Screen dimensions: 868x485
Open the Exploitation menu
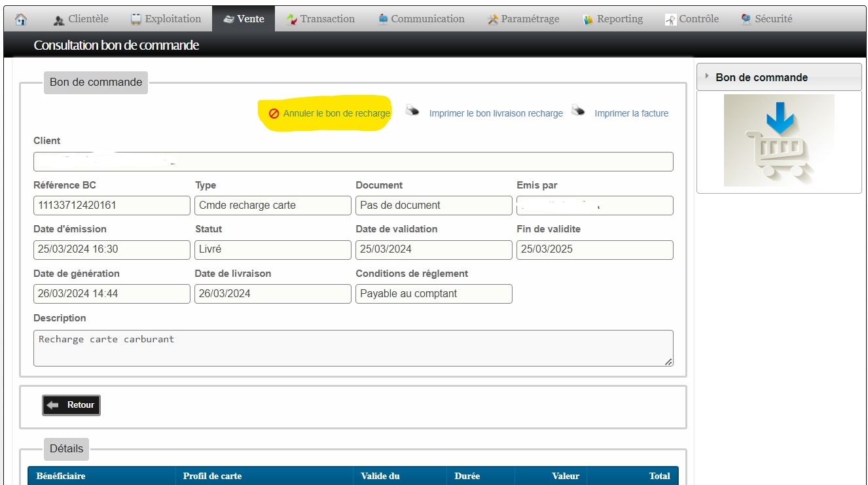coord(167,19)
